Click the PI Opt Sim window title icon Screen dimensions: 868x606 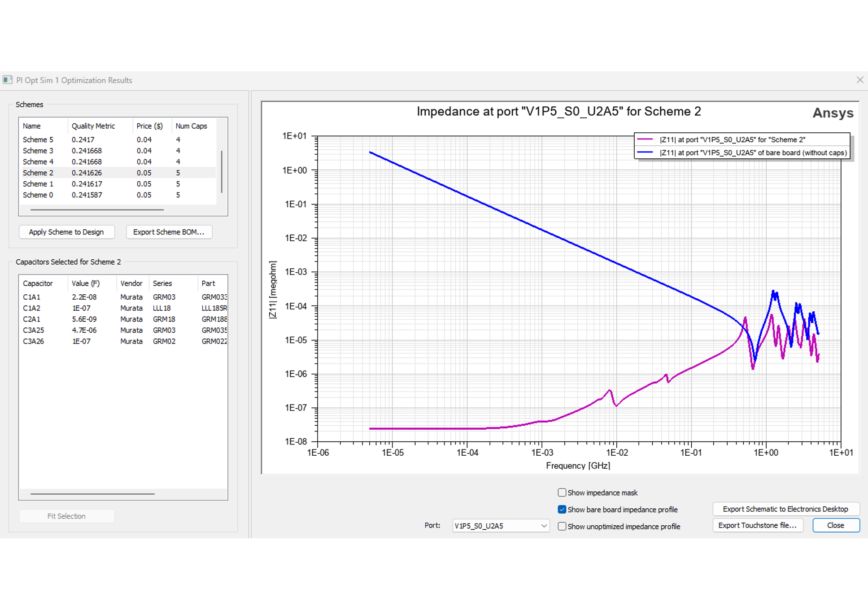point(8,80)
